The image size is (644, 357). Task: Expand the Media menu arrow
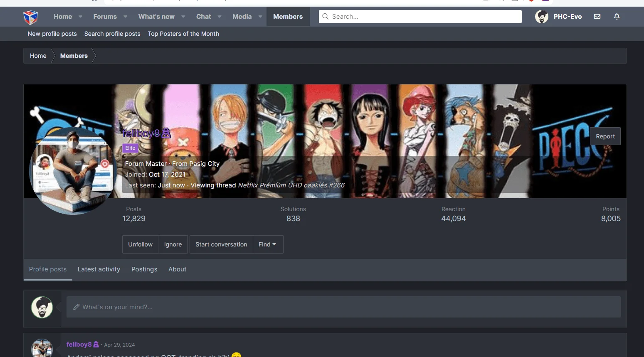click(260, 17)
